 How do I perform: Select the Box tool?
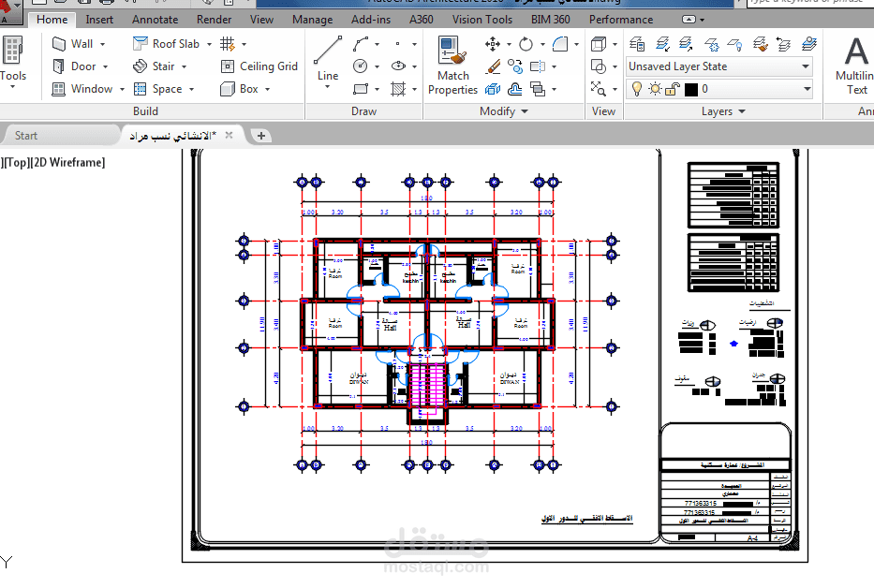coord(239,89)
